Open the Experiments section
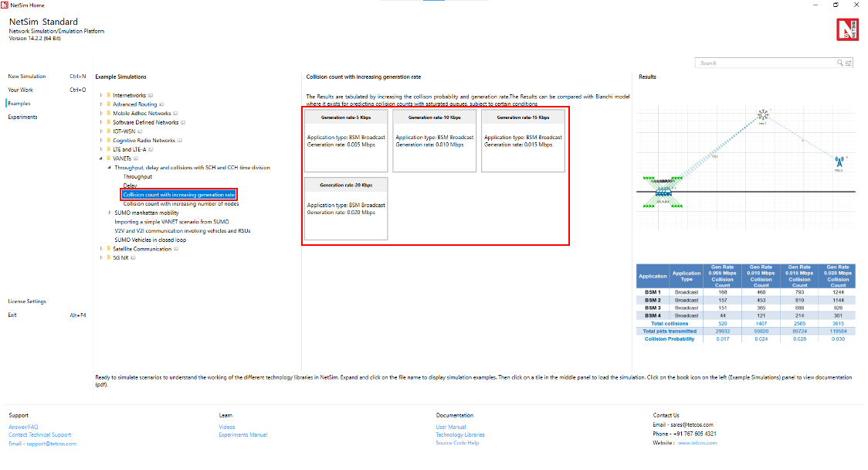This screenshot has height=470, width=868. pyautogui.click(x=22, y=117)
